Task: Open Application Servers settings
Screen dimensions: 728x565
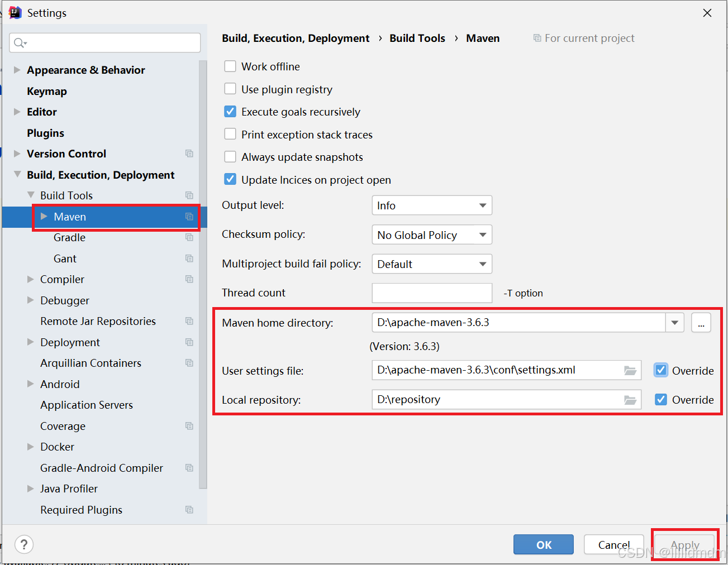Action: pos(87,405)
